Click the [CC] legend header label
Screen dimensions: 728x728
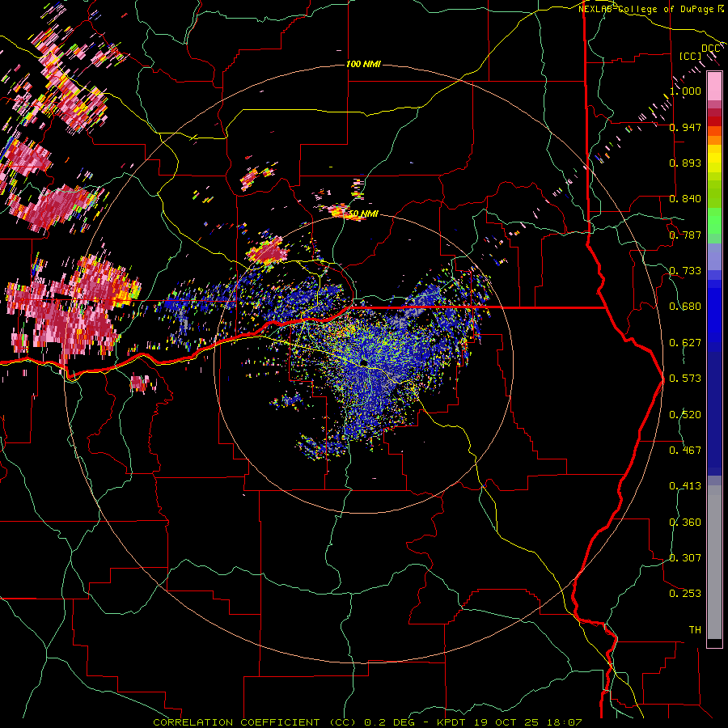point(690,56)
